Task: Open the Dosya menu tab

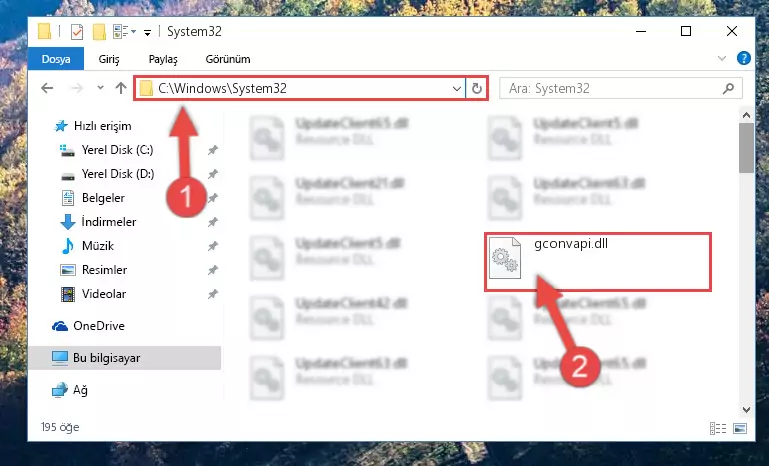Action: click(x=56, y=59)
